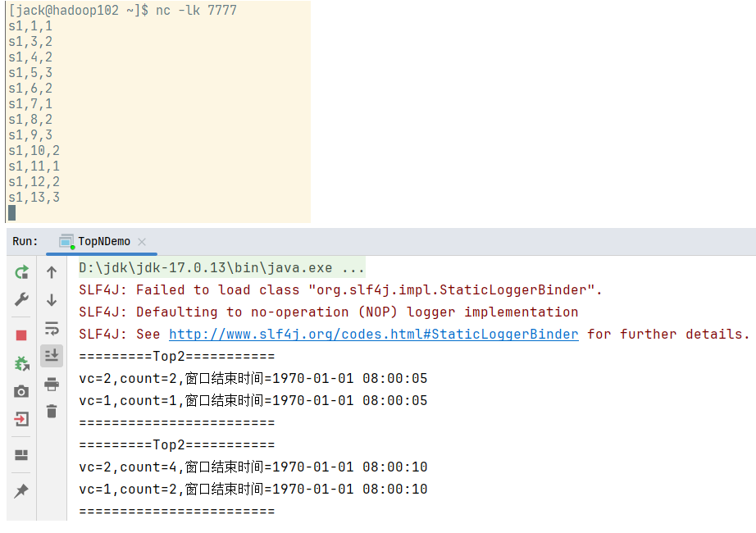Print the console output

[x=52, y=385]
